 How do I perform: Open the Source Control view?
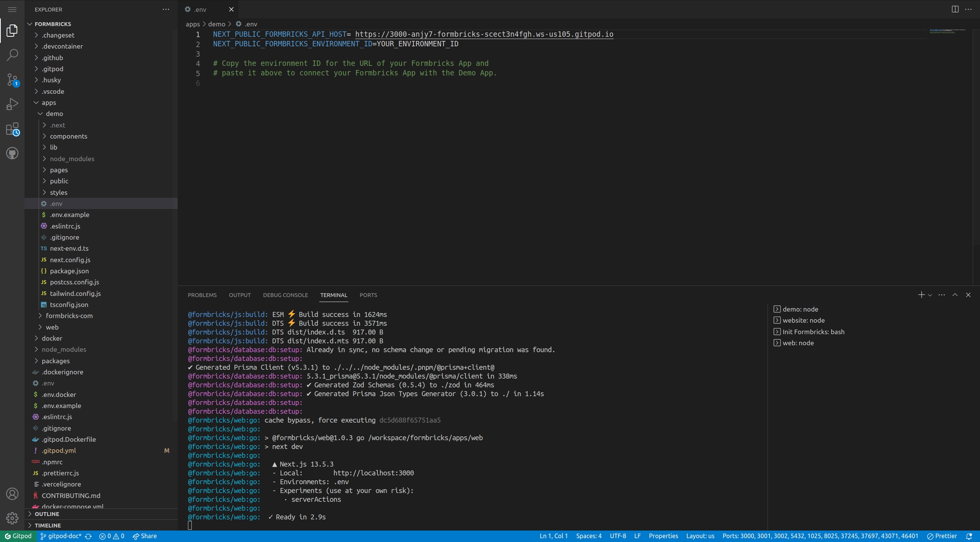(x=12, y=80)
